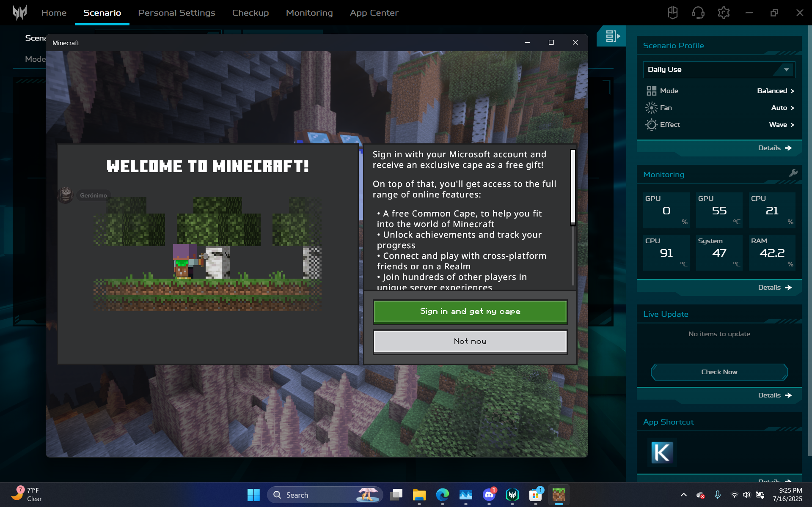Open the headset support icon
This screenshot has height=507, width=812.
[x=698, y=13]
